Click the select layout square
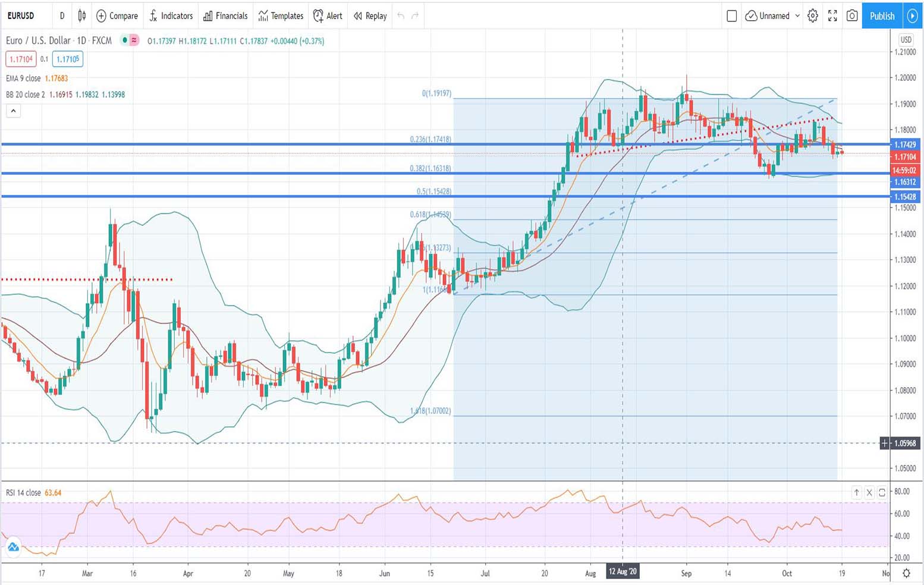 click(x=732, y=16)
